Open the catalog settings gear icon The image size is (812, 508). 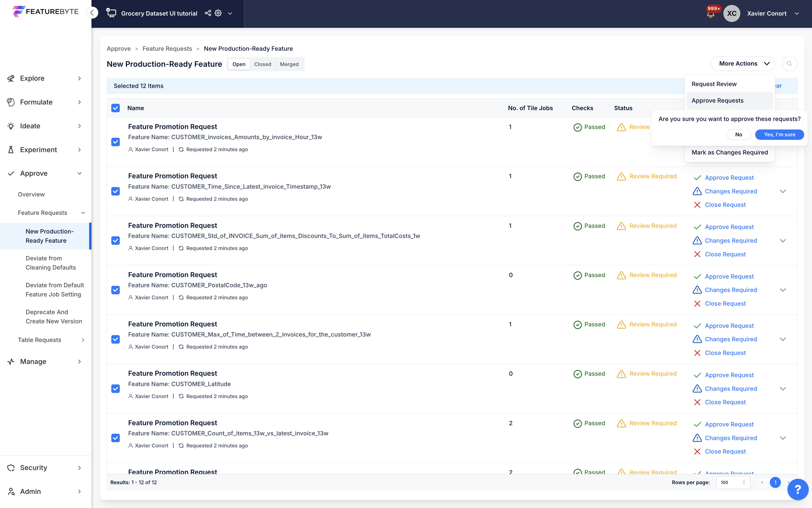218,13
